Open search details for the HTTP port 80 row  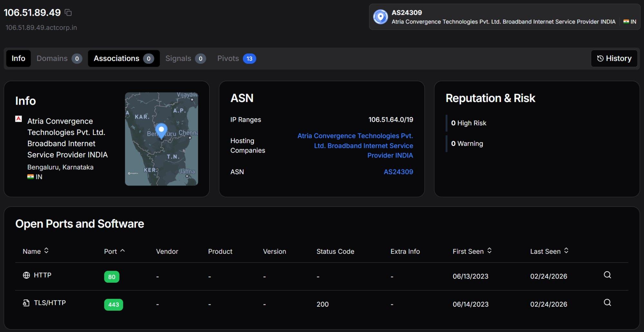(608, 275)
